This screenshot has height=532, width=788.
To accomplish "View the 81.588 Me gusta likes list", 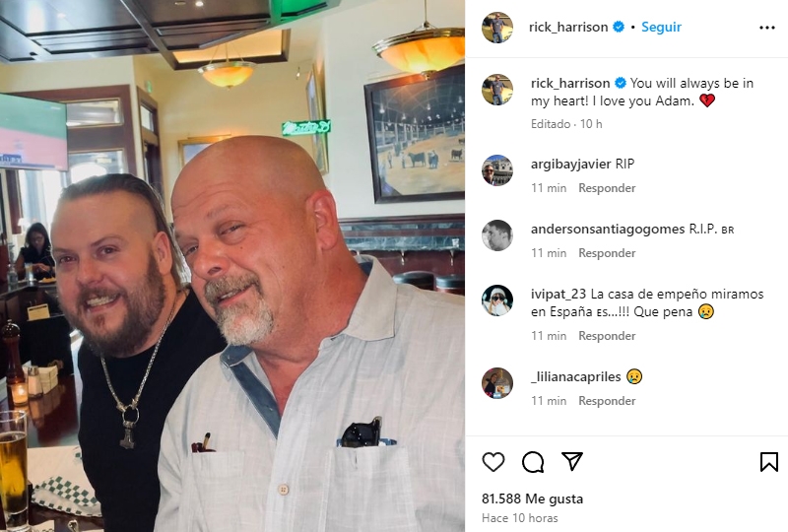I will tap(532, 499).
